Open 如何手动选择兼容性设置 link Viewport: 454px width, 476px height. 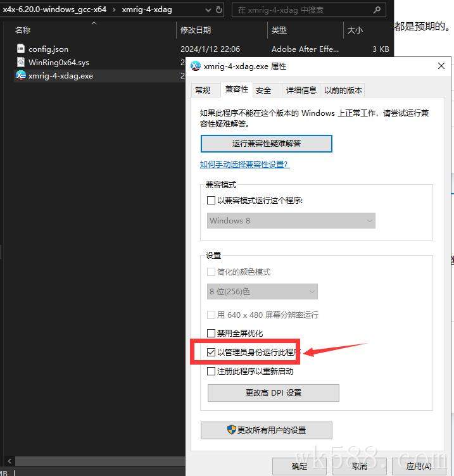point(245,164)
